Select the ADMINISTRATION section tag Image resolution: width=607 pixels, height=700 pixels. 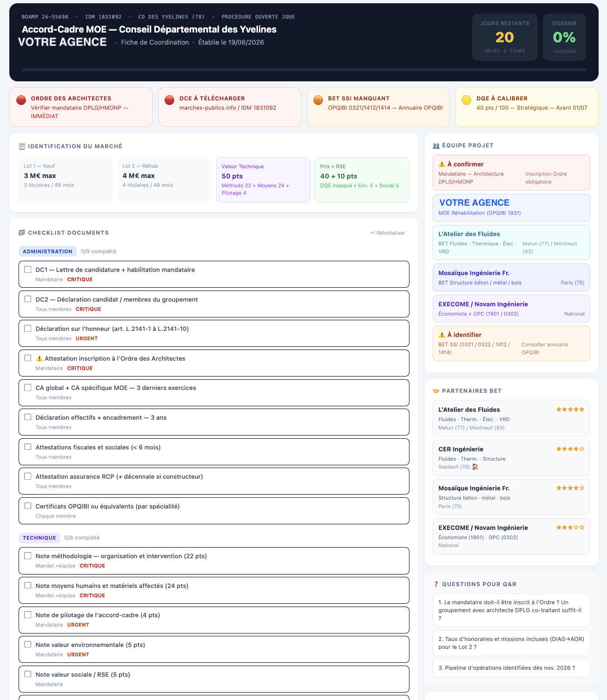(48, 251)
